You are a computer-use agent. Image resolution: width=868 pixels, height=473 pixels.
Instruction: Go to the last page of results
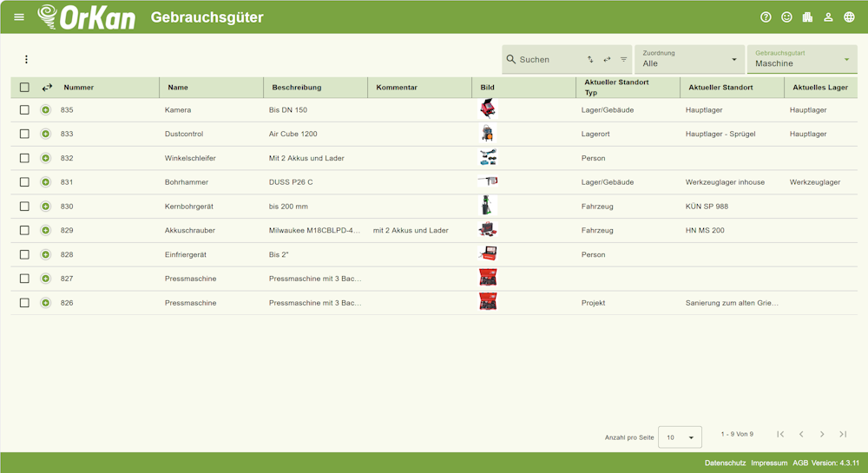click(x=843, y=434)
